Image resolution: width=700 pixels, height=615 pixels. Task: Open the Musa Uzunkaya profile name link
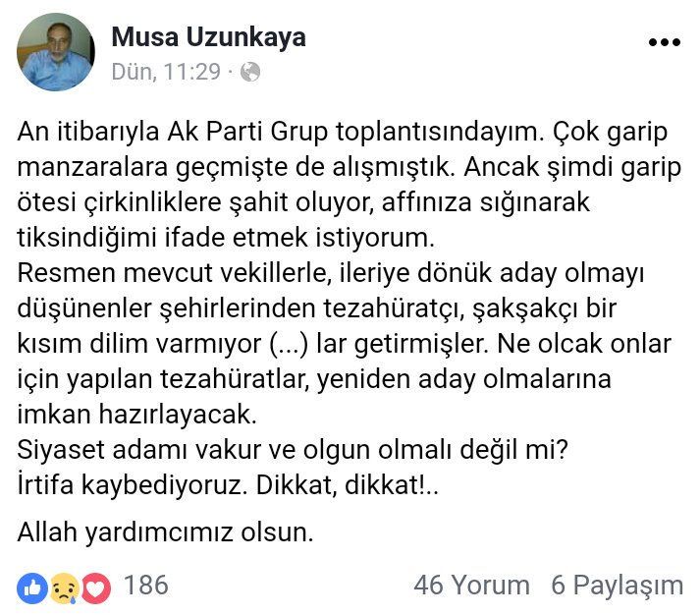coord(208,37)
